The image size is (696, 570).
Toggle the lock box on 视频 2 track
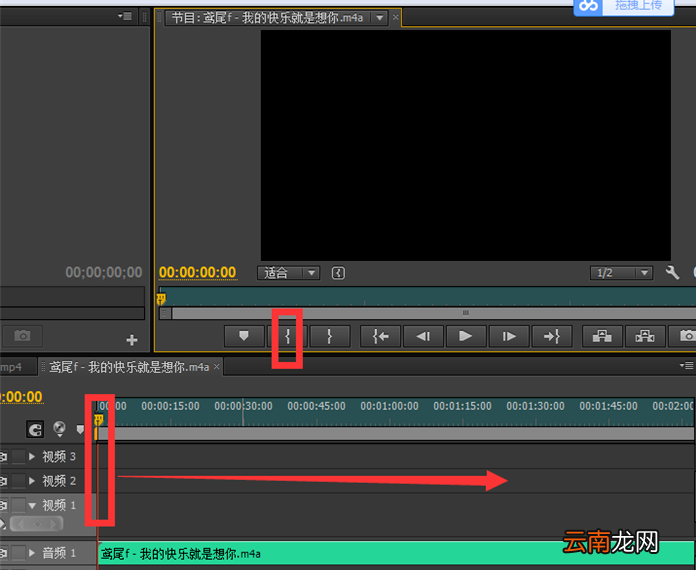[18, 481]
